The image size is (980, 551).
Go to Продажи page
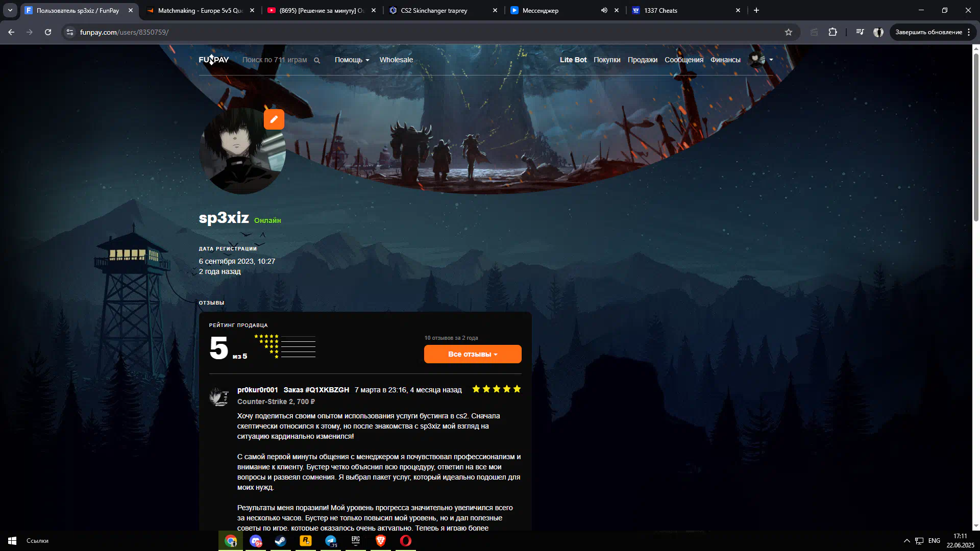pyautogui.click(x=642, y=60)
